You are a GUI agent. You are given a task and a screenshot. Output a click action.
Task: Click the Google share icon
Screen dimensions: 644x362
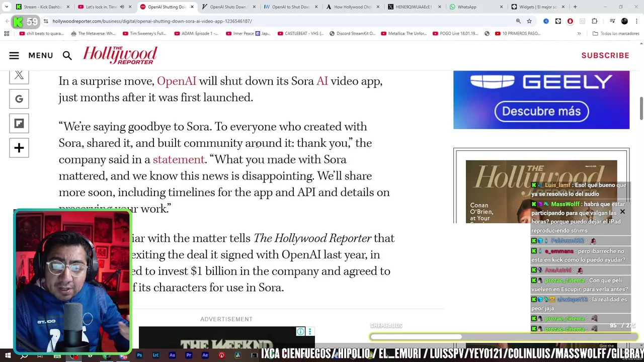(x=19, y=99)
